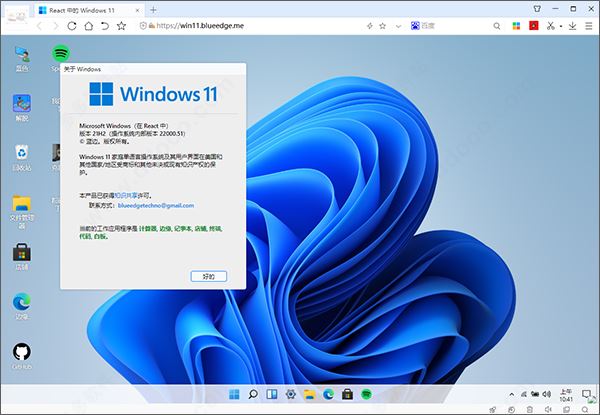Open a new browser tab
600x415 pixels.
pyautogui.click(x=153, y=10)
